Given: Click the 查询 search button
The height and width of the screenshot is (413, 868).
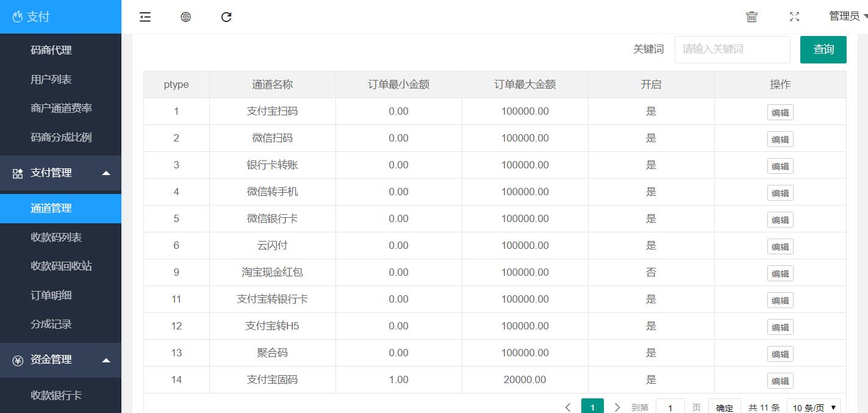Looking at the screenshot, I should point(823,49).
